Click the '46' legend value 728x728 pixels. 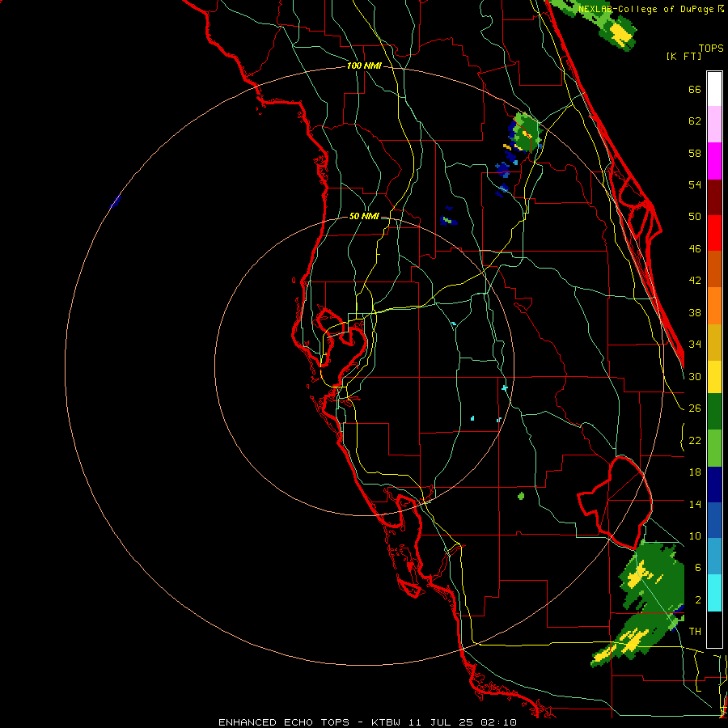coord(695,249)
